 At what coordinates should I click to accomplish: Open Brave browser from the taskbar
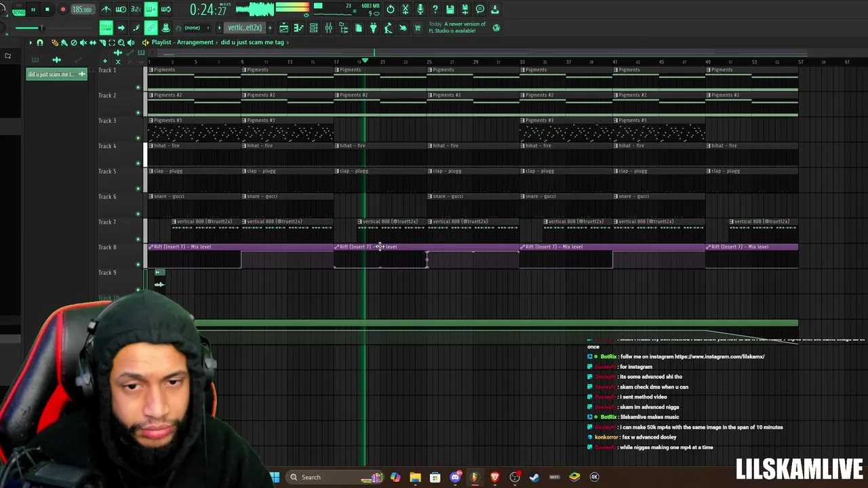[495, 477]
